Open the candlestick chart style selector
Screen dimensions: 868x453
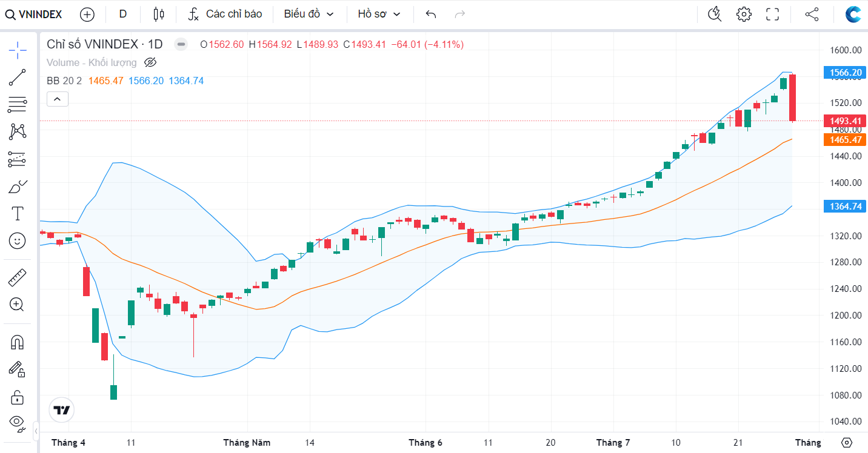point(159,14)
